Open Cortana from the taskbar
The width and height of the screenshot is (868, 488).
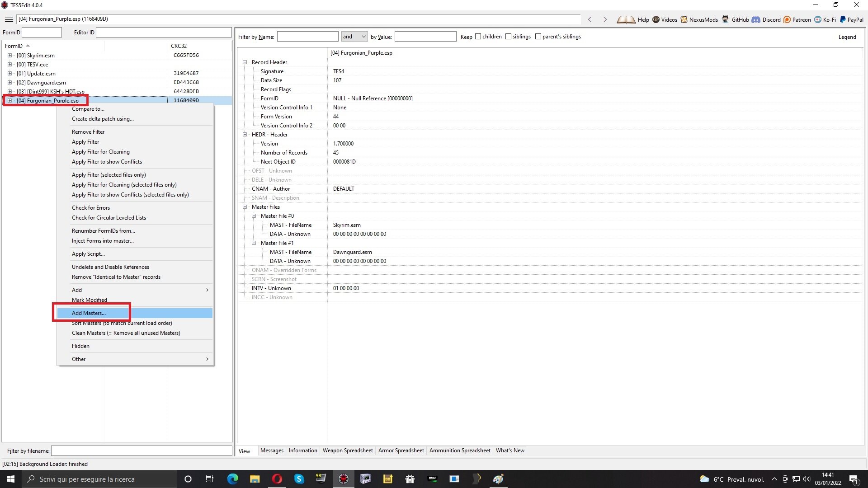coord(188,479)
